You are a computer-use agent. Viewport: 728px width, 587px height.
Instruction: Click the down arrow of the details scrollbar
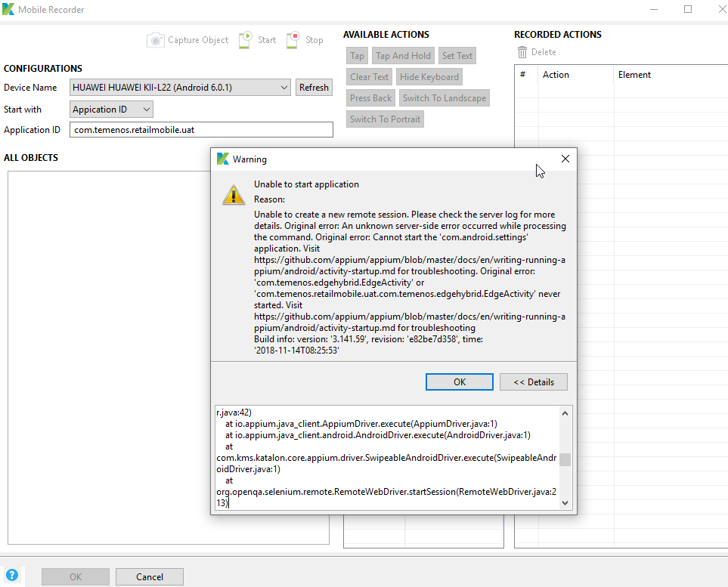click(x=565, y=502)
